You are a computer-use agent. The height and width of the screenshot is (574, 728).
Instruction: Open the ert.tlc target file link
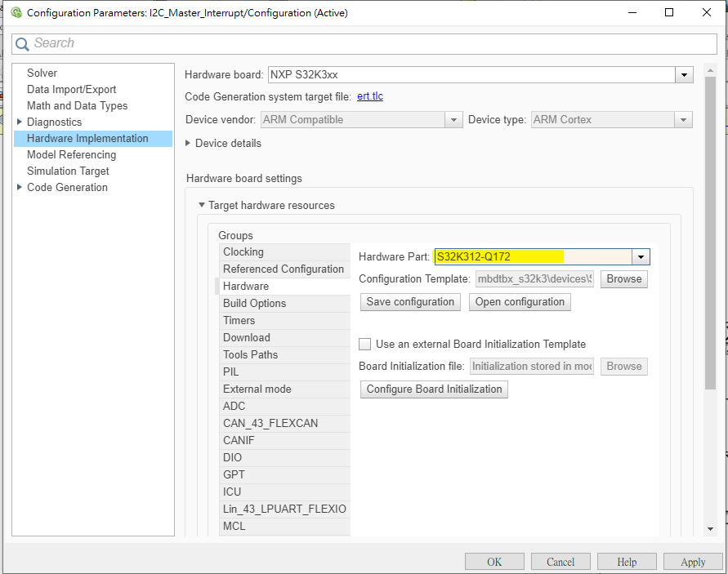pyautogui.click(x=370, y=96)
